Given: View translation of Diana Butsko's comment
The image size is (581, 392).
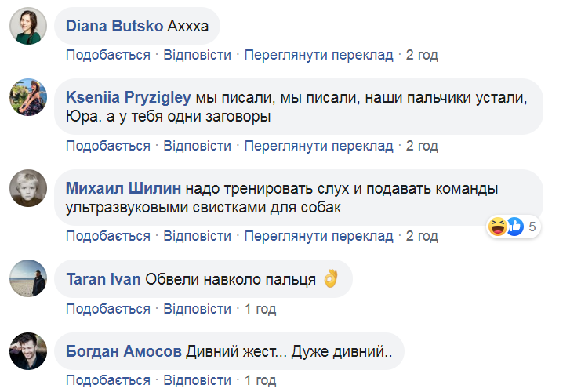Looking at the screenshot, I should coord(318,55).
